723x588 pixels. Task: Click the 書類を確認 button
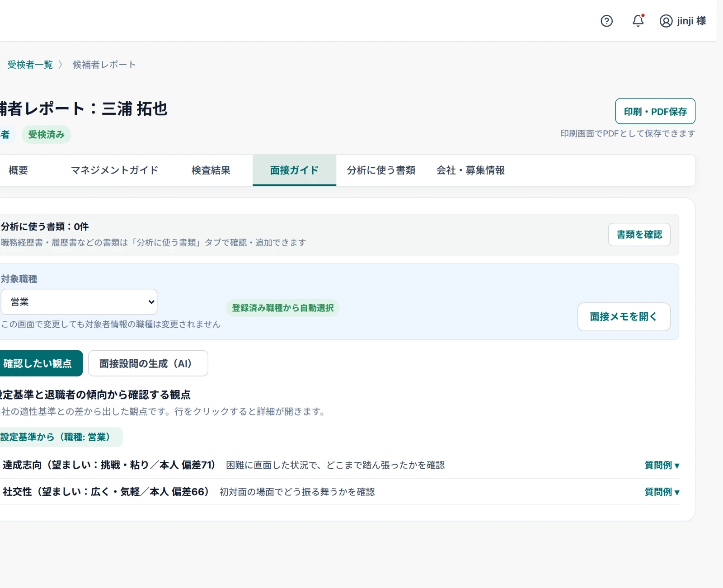(x=639, y=235)
